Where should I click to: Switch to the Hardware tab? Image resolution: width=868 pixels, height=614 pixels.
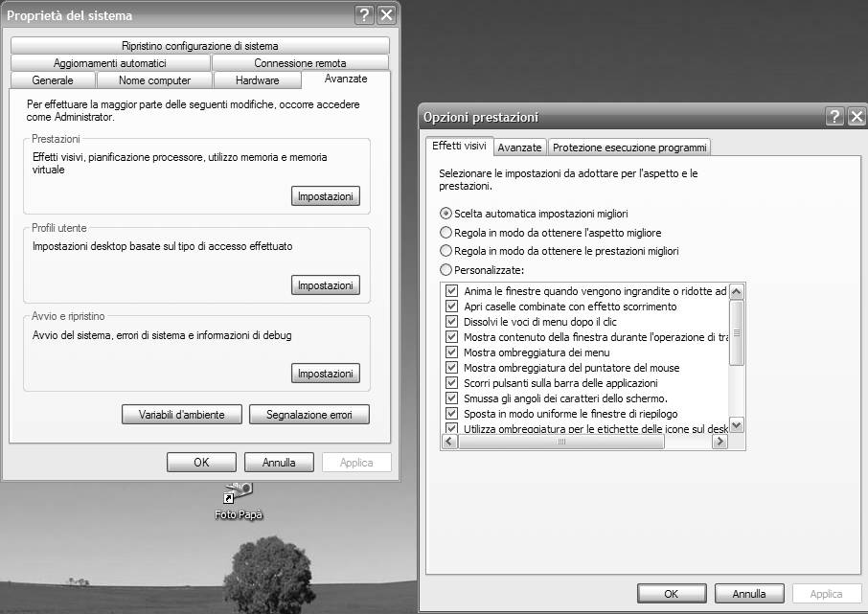(257, 80)
